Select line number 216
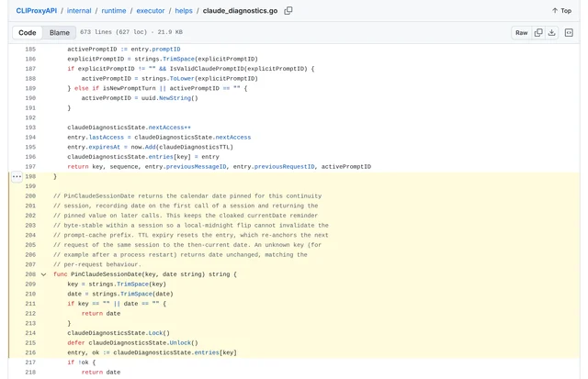 [30, 352]
